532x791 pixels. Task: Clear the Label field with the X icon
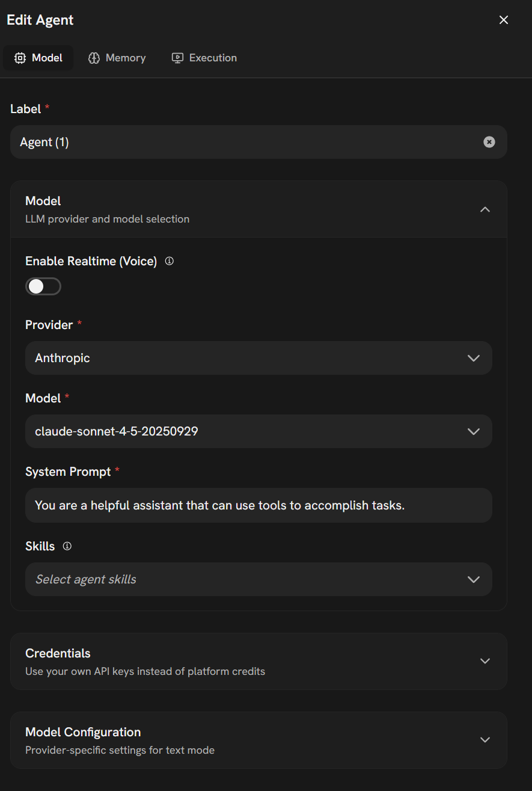point(489,142)
